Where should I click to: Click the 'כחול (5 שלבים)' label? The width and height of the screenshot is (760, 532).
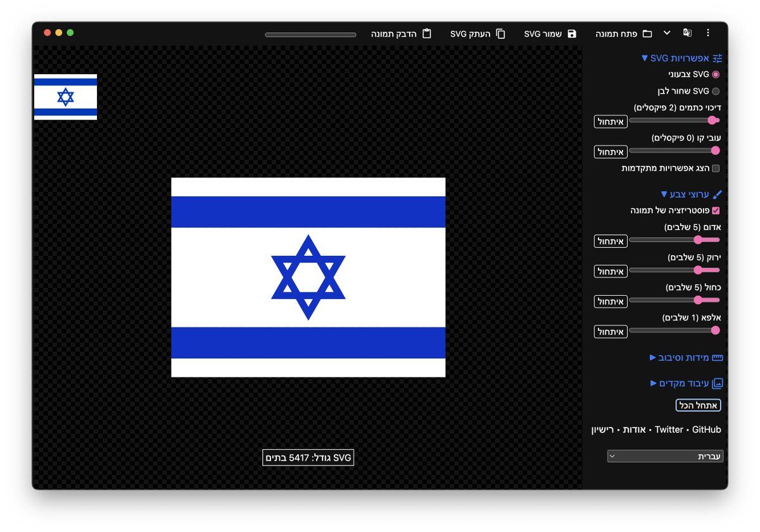693,288
